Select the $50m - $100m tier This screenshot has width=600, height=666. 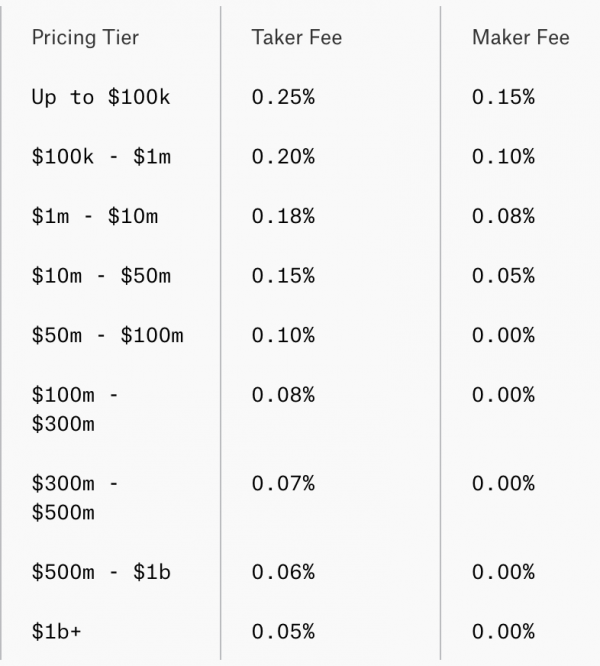point(107,335)
